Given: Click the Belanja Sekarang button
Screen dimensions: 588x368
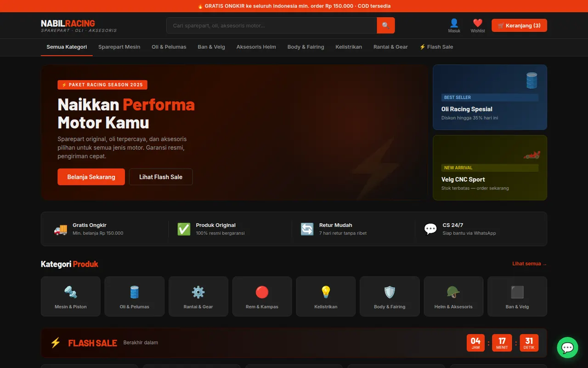Looking at the screenshot, I should [91, 177].
